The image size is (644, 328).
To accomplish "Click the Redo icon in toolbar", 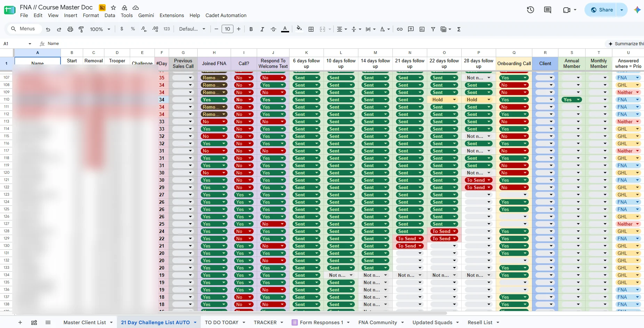I will (x=59, y=29).
